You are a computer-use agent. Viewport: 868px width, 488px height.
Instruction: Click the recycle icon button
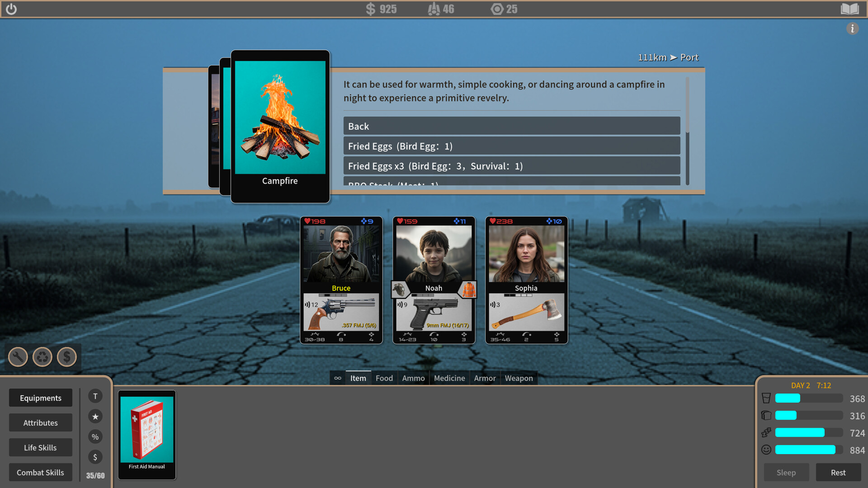coord(42,357)
